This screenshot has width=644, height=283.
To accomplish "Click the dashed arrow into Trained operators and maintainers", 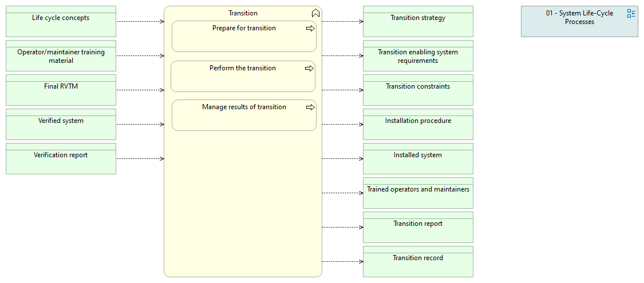I will point(342,193).
